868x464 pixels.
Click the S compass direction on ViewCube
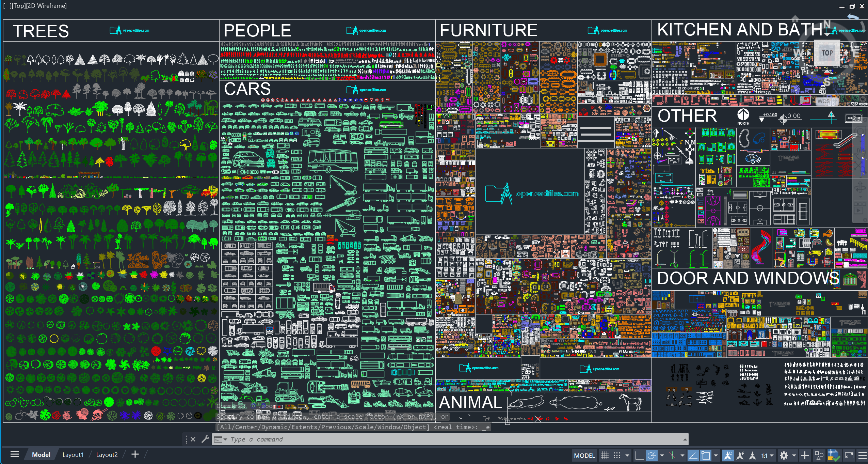(x=827, y=82)
